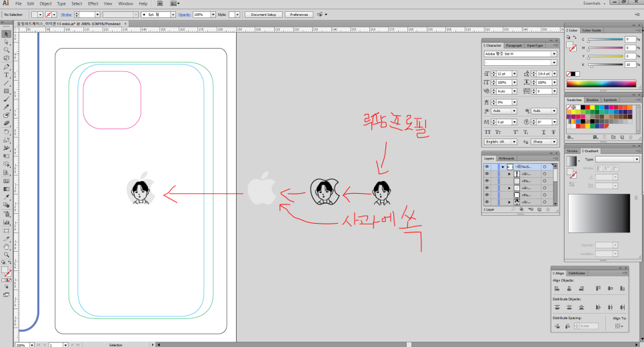
Task: Select the Column Graph tool
Action: pos(6,222)
